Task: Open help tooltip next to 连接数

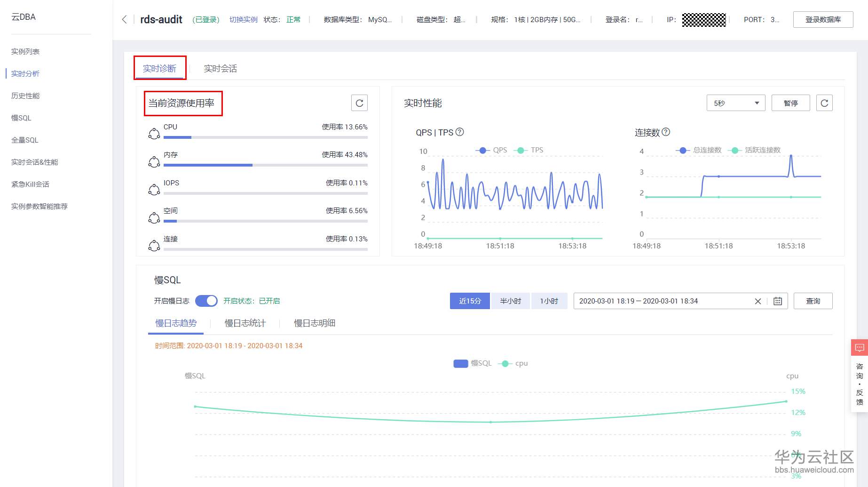Action: pyautogui.click(x=666, y=132)
